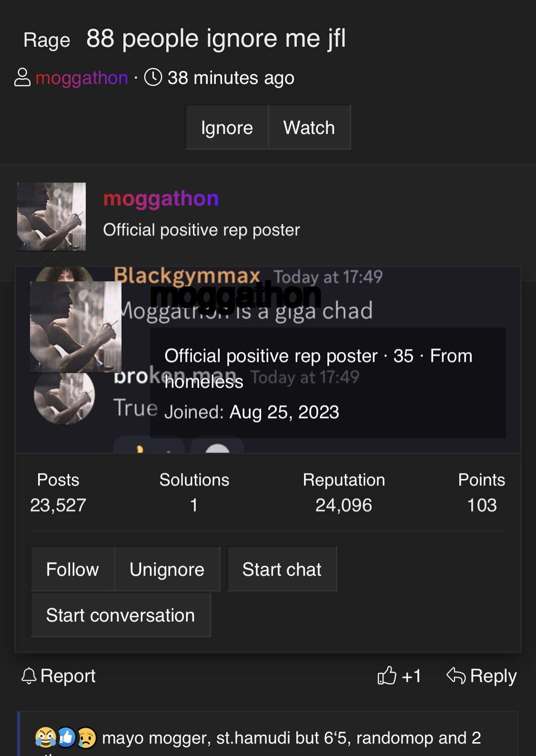The image size is (536, 756).
Task: Click the user icon beside the moggathon author name
Action: click(x=22, y=77)
